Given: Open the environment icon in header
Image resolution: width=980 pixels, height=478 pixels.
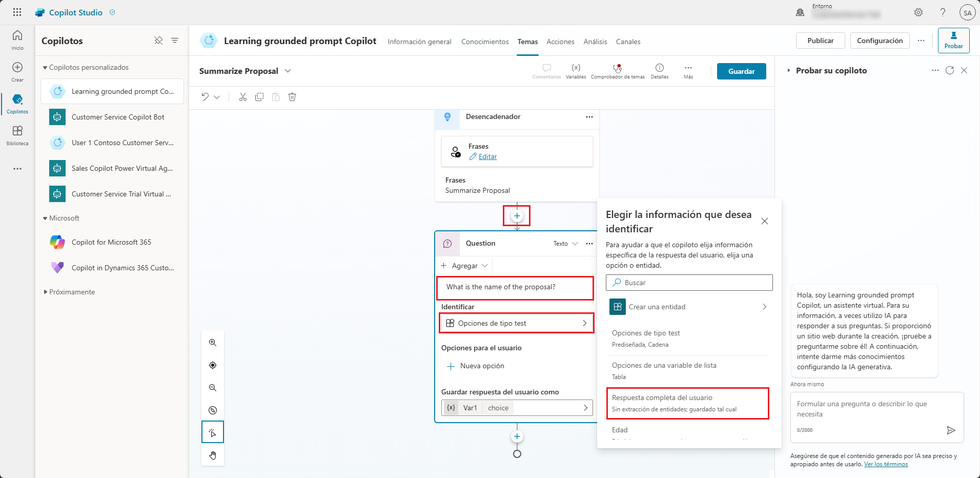Looking at the screenshot, I should [x=800, y=12].
